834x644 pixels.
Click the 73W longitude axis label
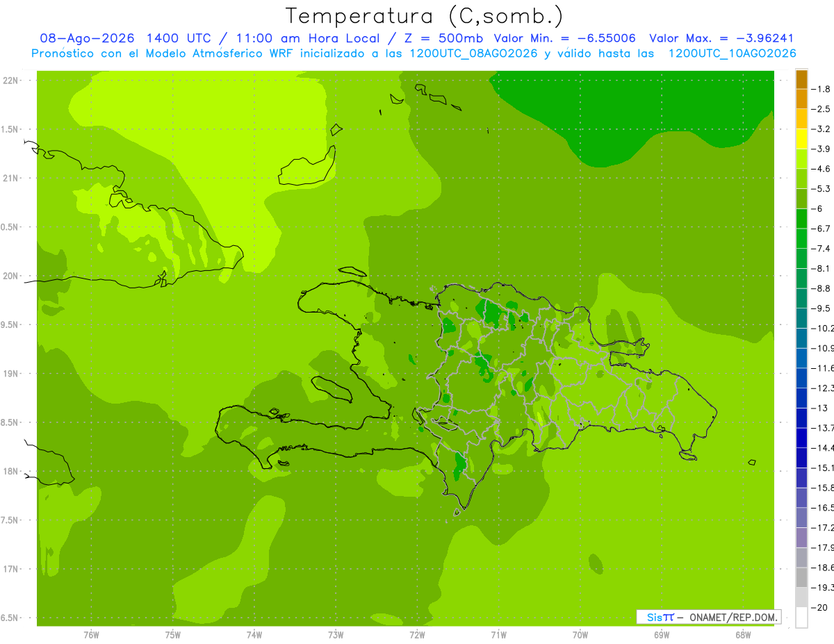[x=336, y=634]
